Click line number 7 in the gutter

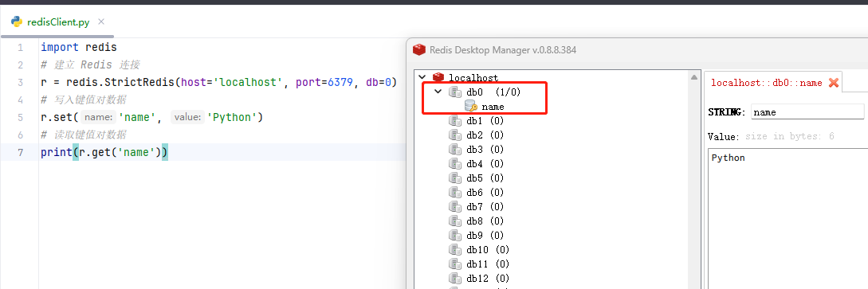pyautogui.click(x=21, y=153)
